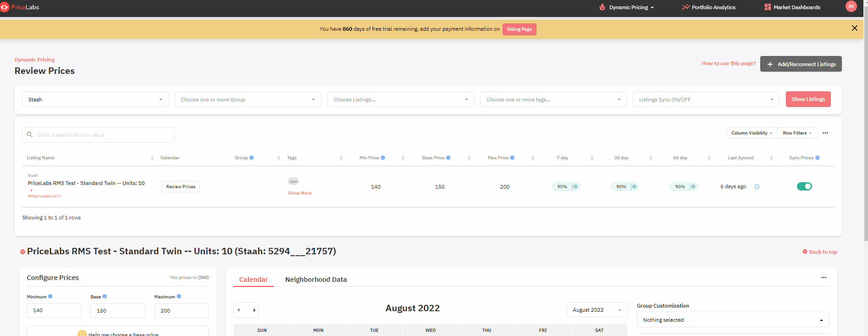
Task: Click the last synced clock icon
Action: click(x=757, y=186)
